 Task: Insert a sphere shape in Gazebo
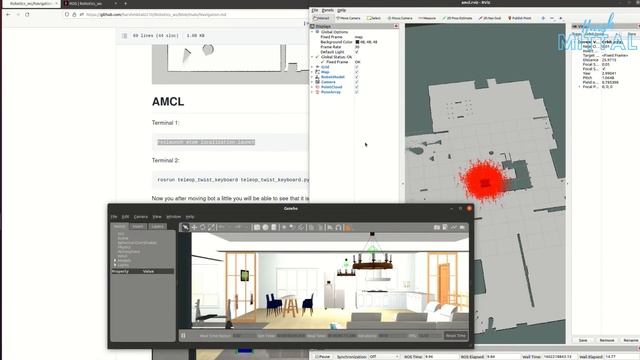click(265, 227)
